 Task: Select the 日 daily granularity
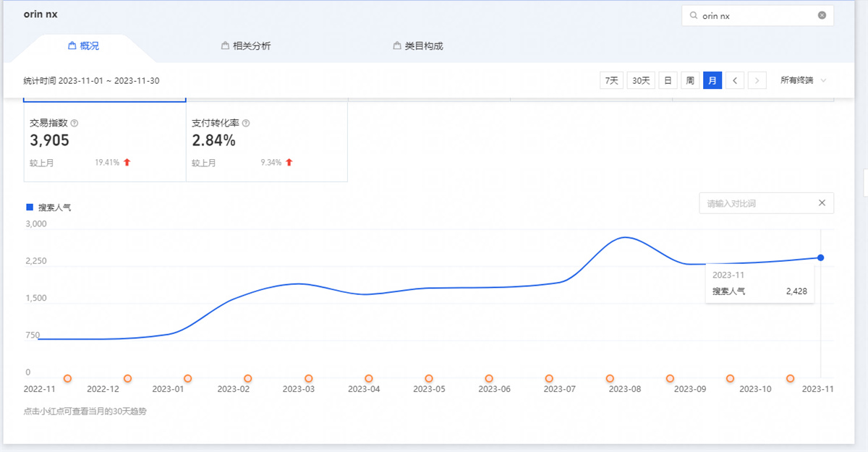(668, 80)
